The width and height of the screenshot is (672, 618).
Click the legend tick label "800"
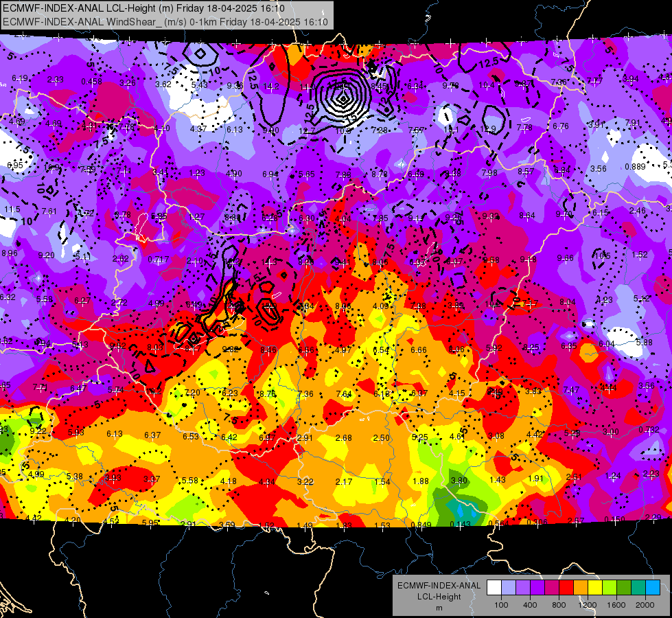point(559,605)
